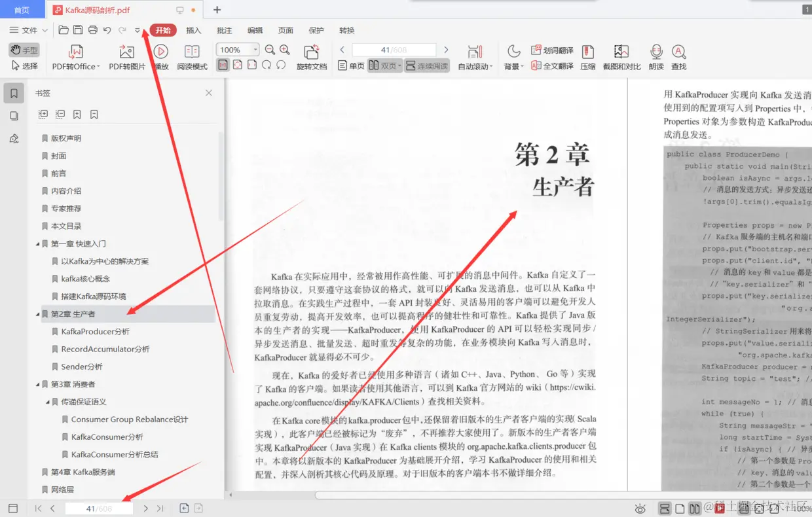Collapse the 传递保证语义 bookmark node
Viewport: 812px width, 517px height.
[x=47, y=402]
